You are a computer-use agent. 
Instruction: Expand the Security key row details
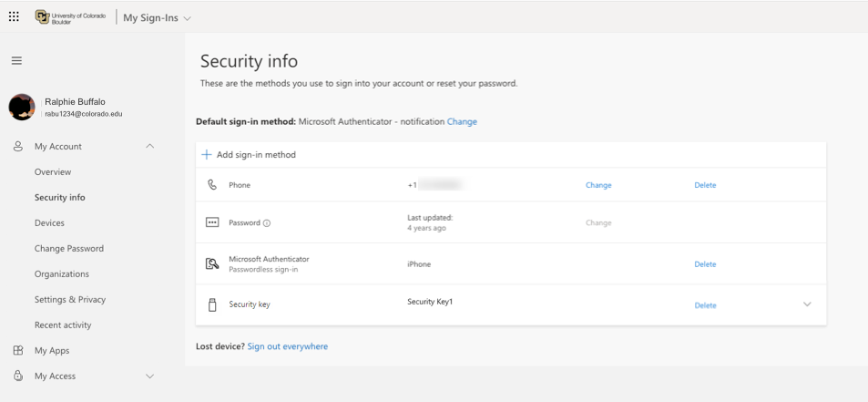807,304
